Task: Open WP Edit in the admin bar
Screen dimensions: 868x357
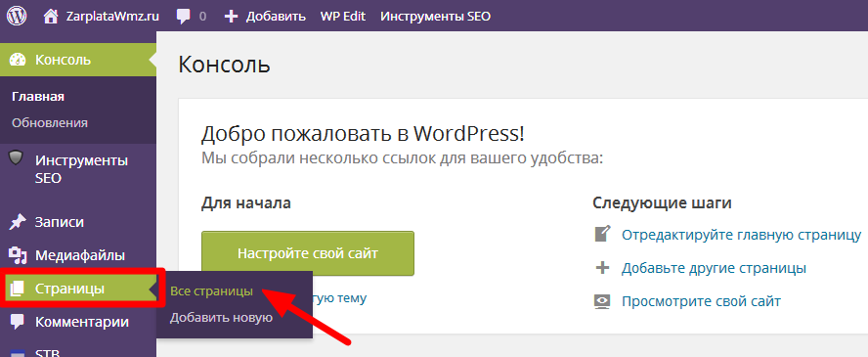Action: tap(343, 16)
